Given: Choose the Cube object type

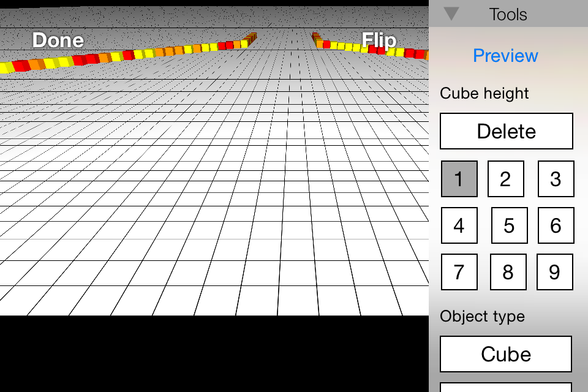Looking at the screenshot, I should pos(506,354).
